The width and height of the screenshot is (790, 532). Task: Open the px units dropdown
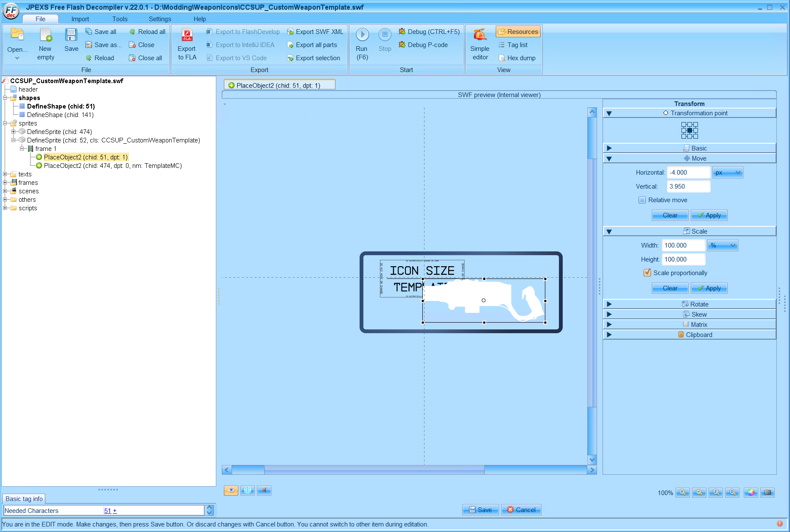pyautogui.click(x=728, y=173)
